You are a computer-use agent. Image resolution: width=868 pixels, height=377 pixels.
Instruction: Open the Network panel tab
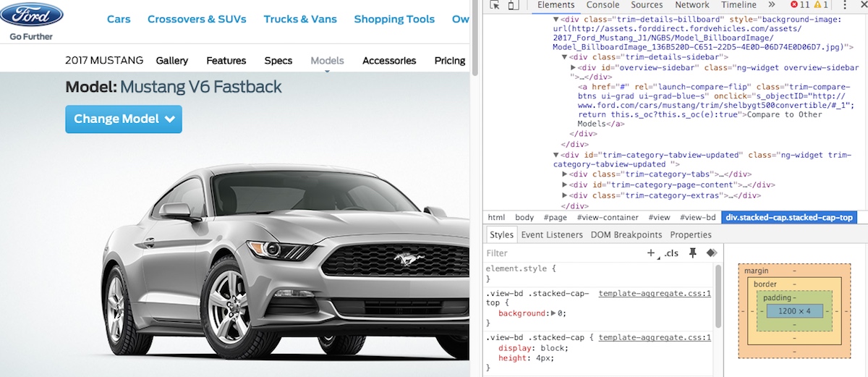click(x=692, y=5)
